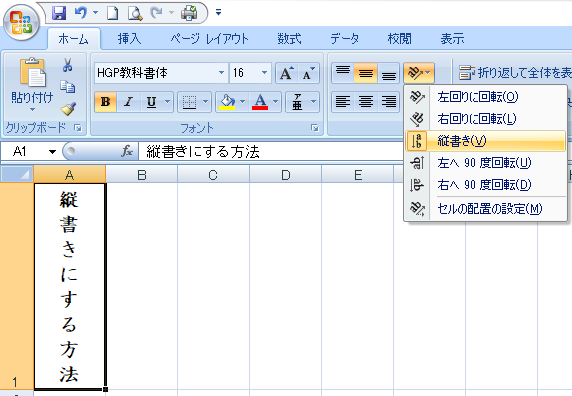572x396 pixels.
Task: Apply red font color
Action: tap(260, 102)
